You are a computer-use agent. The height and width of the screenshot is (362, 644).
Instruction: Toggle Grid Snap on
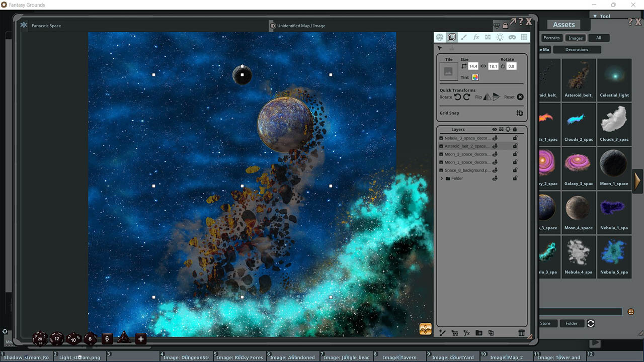pyautogui.click(x=519, y=113)
